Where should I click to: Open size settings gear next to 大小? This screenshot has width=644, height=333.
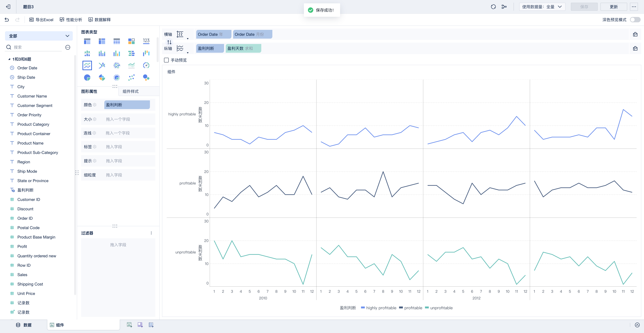pyautogui.click(x=94, y=119)
